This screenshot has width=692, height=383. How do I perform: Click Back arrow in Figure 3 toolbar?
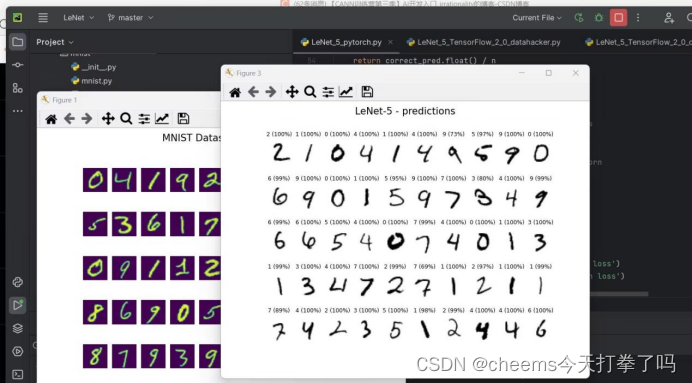[253, 92]
